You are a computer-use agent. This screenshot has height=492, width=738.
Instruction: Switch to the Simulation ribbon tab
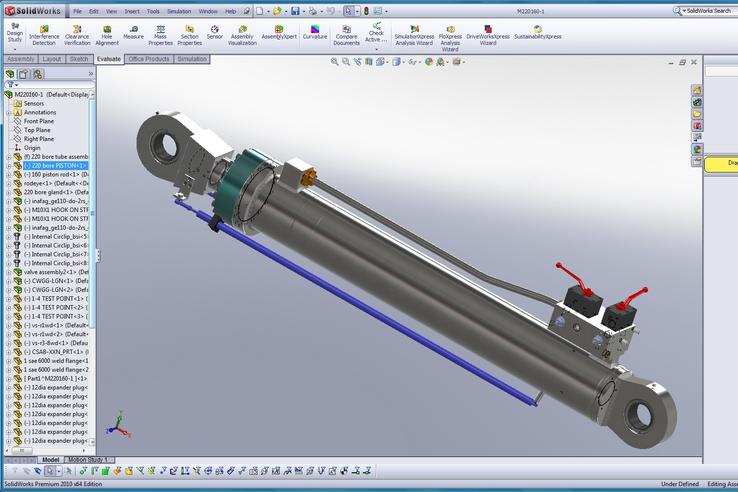192,59
